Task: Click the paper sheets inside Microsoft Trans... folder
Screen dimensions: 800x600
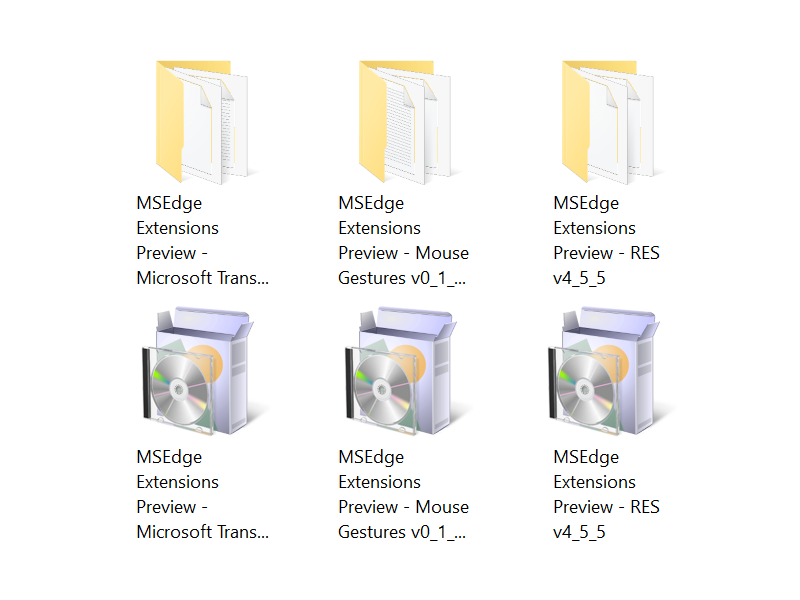Action: coord(215,128)
